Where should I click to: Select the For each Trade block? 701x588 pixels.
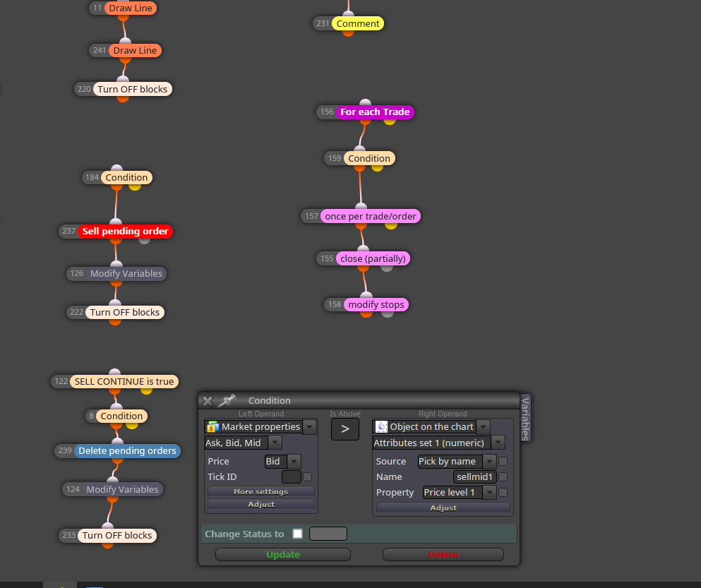[x=375, y=112]
